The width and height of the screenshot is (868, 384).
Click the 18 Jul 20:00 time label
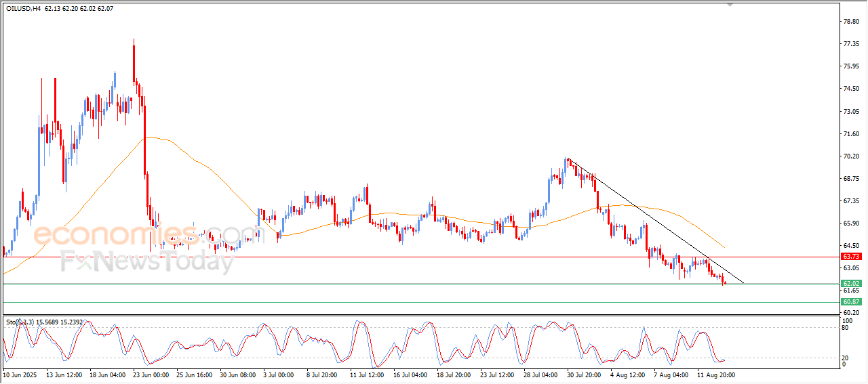pos(454,374)
